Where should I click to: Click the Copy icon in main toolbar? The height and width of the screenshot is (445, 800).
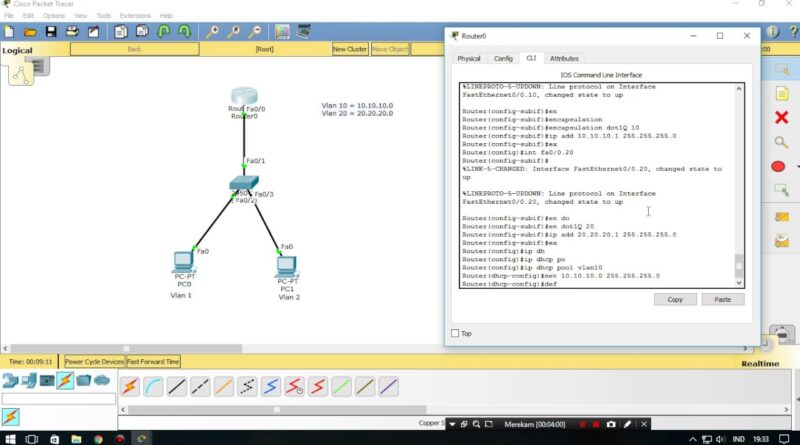point(121,32)
